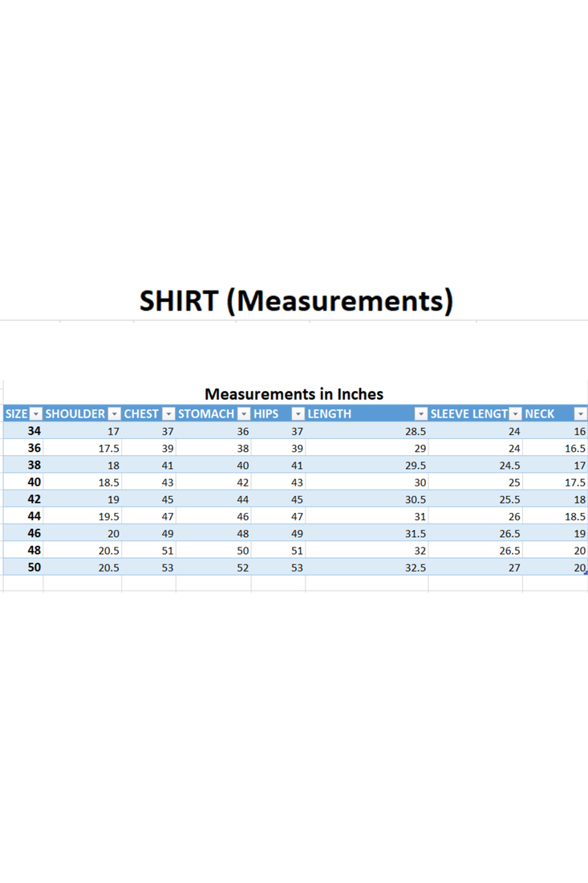Open the LENGTH column filter dropdown
This screenshot has width=588, height=883.
tap(420, 414)
